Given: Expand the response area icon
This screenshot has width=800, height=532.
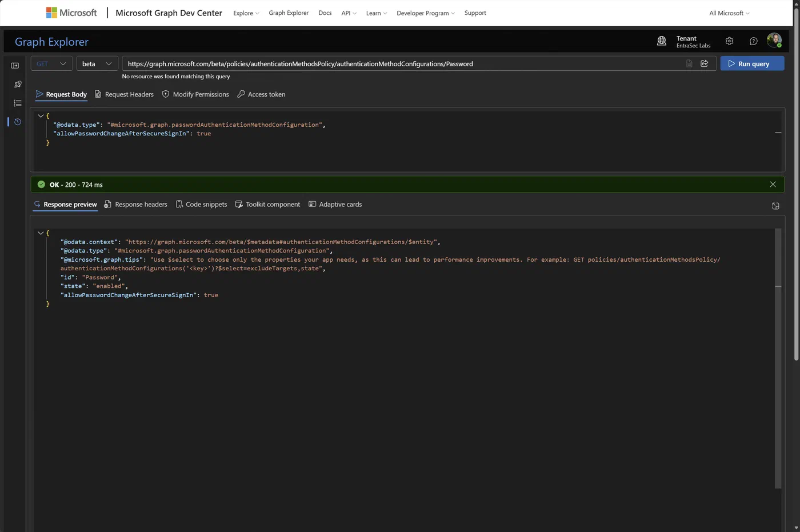Looking at the screenshot, I should point(775,206).
